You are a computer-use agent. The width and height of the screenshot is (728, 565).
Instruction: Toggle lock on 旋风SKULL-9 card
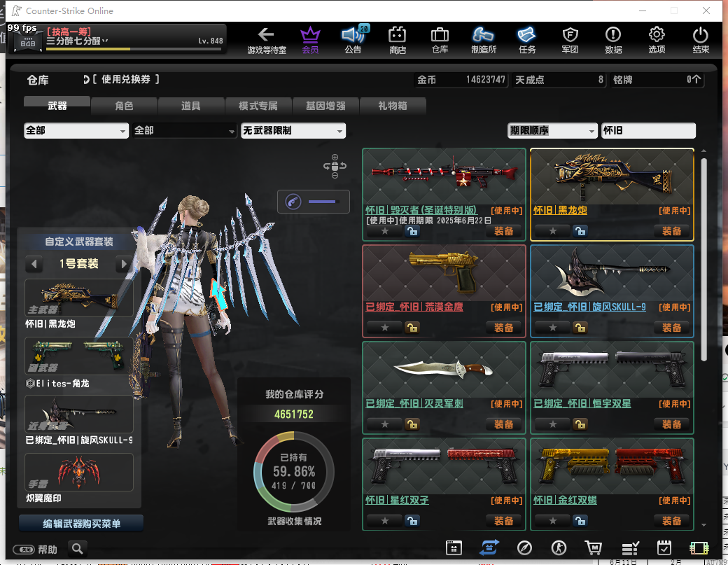click(x=580, y=327)
